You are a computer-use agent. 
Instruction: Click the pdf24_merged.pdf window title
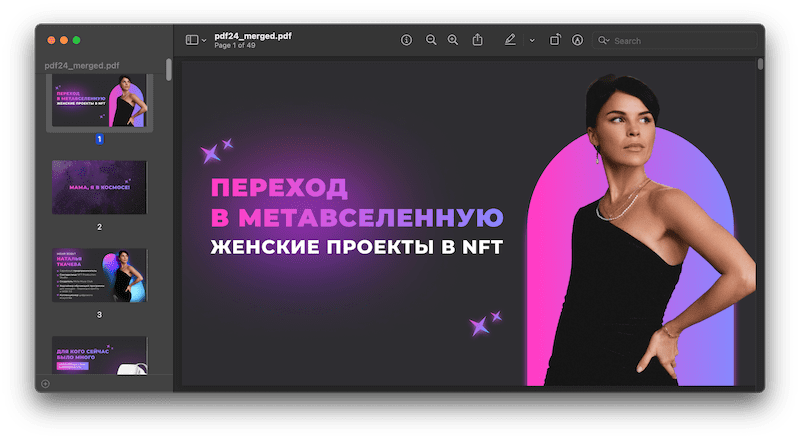point(253,36)
